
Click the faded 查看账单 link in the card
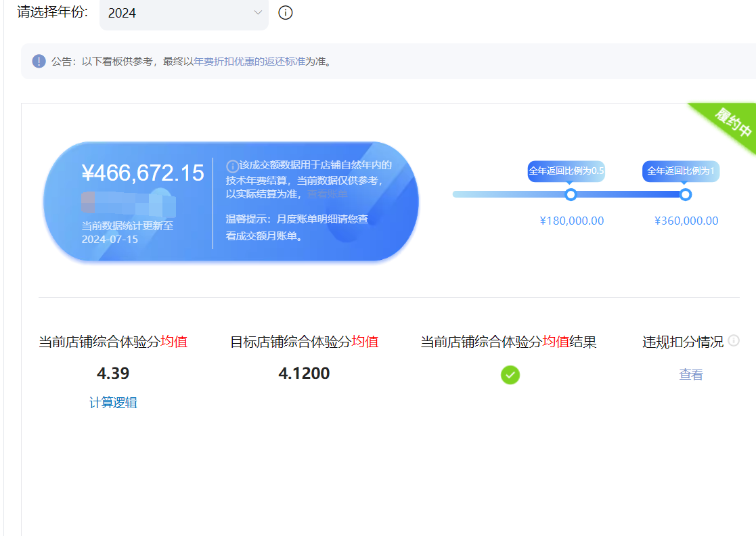pos(328,194)
